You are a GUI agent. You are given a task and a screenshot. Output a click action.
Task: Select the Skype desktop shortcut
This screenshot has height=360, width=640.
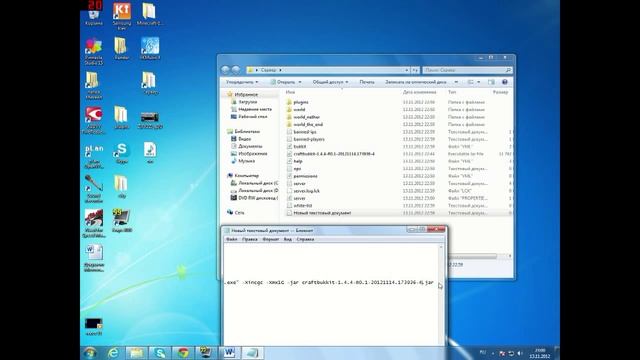tap(122, 153)
